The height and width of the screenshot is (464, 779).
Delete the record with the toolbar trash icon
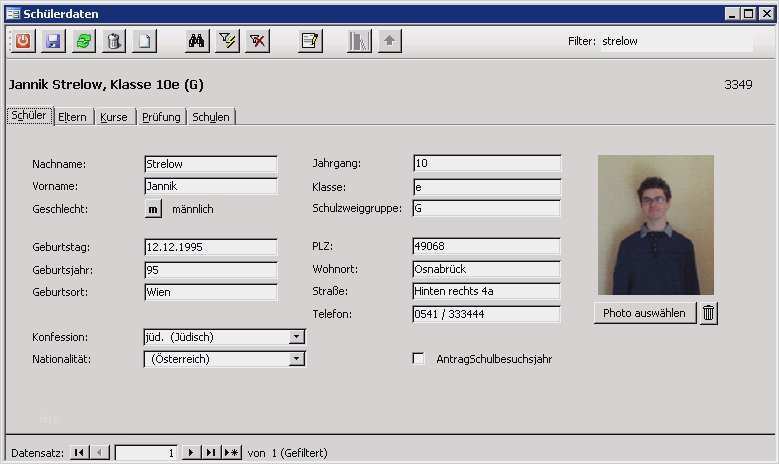click(x=114, y=41)
